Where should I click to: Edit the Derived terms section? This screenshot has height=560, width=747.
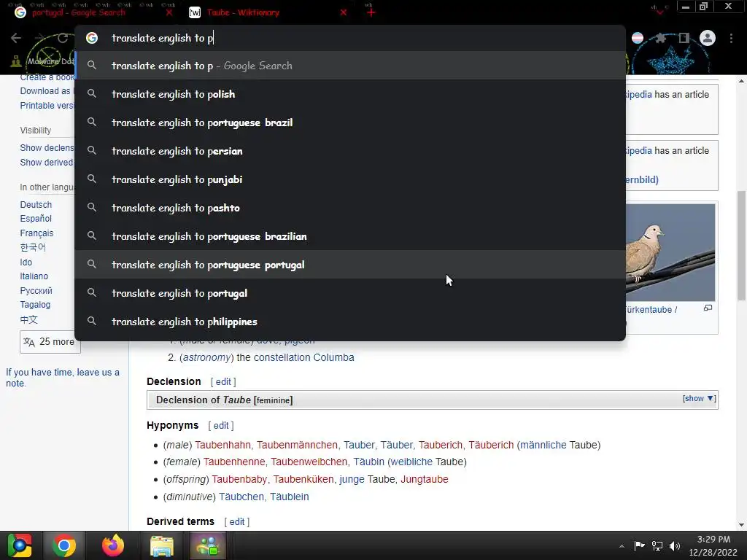tap(237, 522)
